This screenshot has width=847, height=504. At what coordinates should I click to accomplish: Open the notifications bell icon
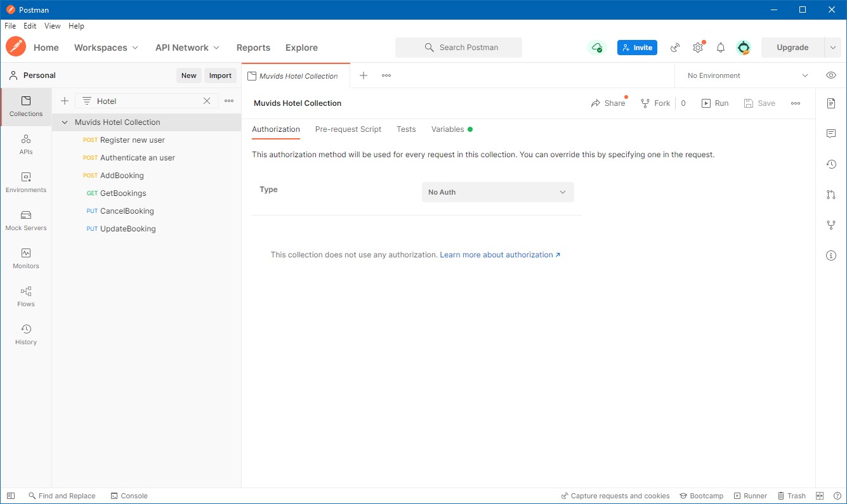pos(721,48)
